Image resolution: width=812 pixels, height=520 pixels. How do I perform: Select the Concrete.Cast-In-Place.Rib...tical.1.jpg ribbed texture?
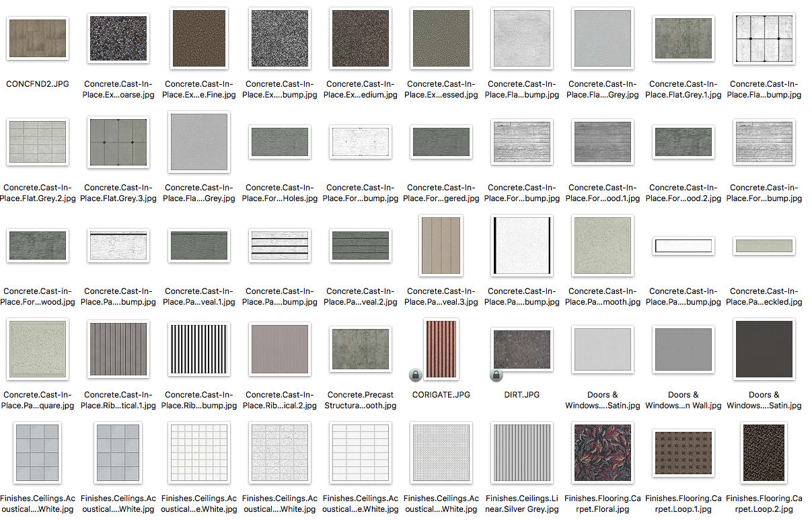tap(118, 348)
